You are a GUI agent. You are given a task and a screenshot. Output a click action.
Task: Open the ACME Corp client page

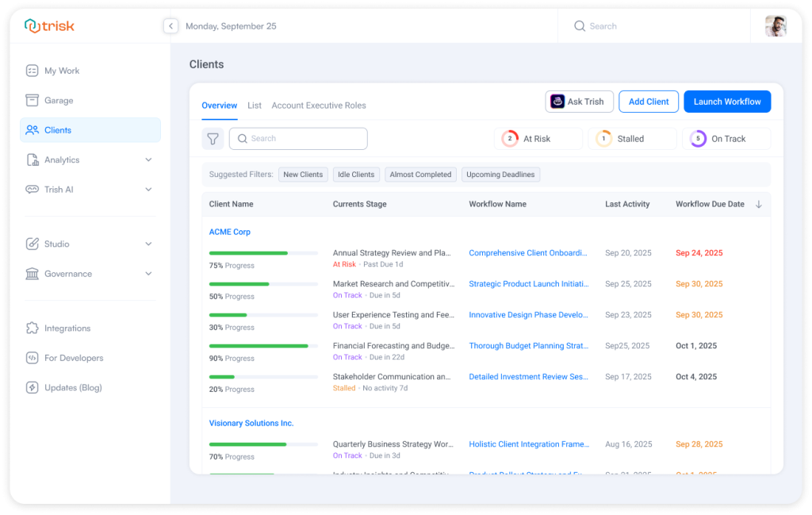(x=230, y=232)
